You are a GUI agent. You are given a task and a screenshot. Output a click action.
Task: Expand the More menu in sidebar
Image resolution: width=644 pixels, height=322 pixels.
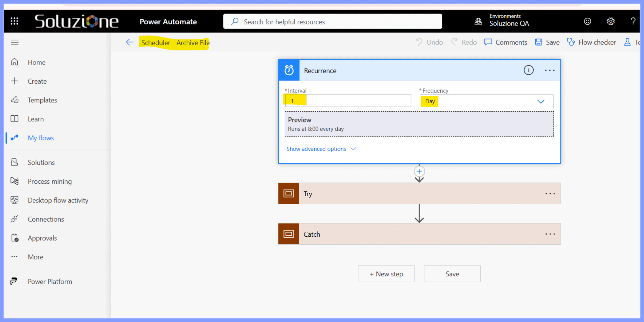(x=35, y=257)
